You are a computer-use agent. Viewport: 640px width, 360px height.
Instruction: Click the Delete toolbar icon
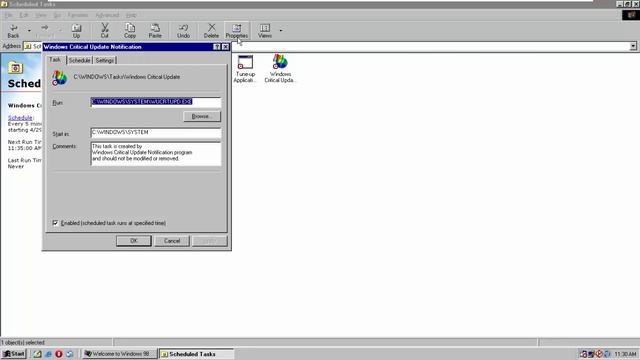coord(211,31)
